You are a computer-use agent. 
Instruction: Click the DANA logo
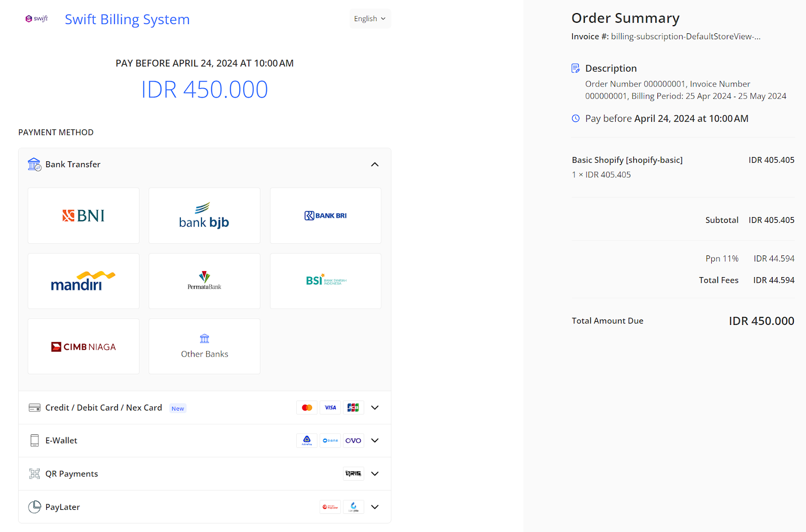[x=330, y=440]
